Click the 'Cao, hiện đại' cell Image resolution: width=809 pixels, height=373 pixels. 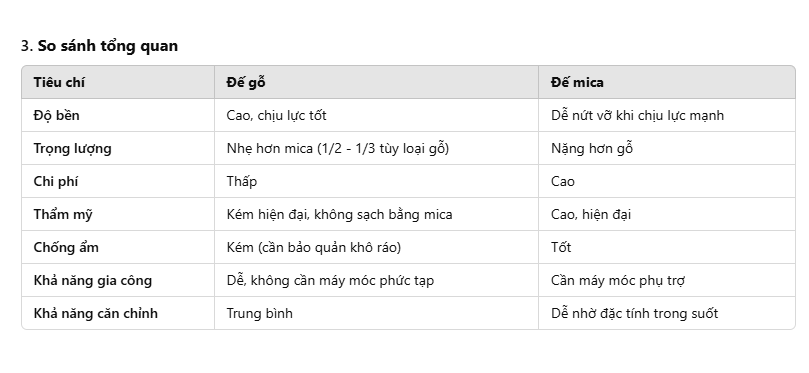coord(591,215)
